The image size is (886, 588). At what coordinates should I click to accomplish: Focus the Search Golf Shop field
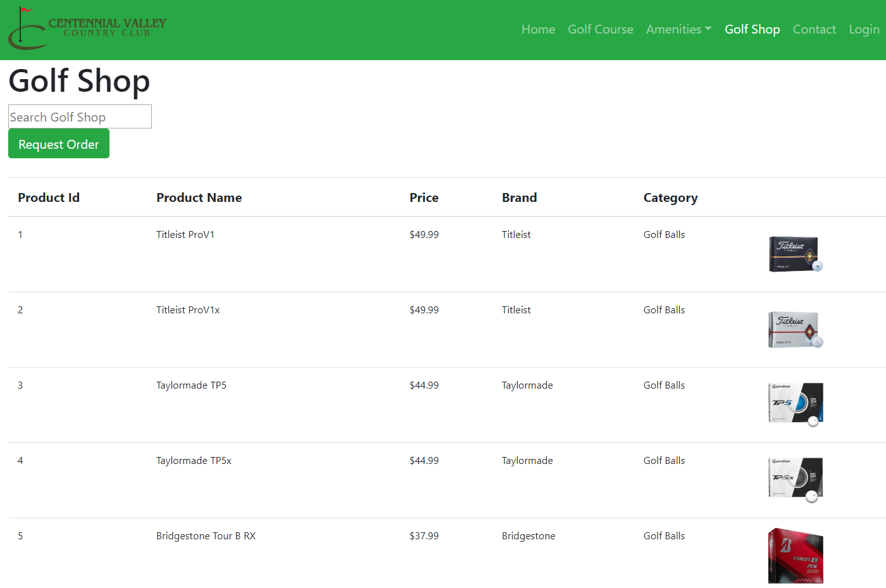click(x=80, y=116)
